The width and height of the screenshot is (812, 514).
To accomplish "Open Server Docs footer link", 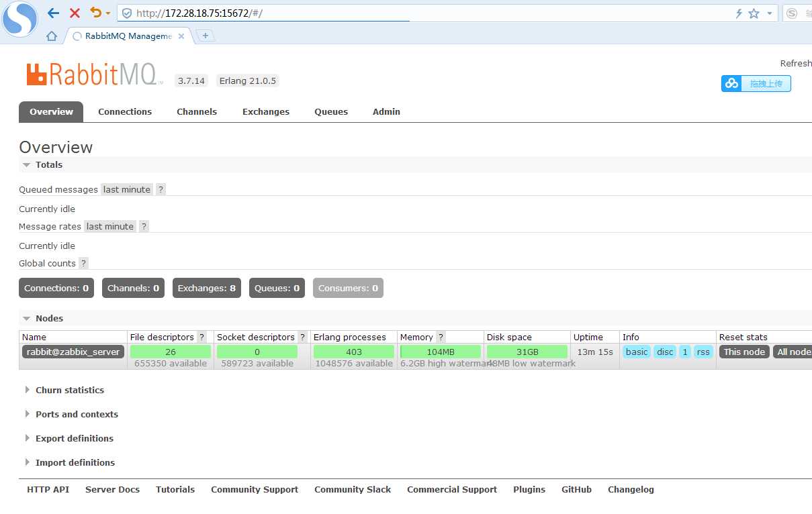I will coord(112,490).
